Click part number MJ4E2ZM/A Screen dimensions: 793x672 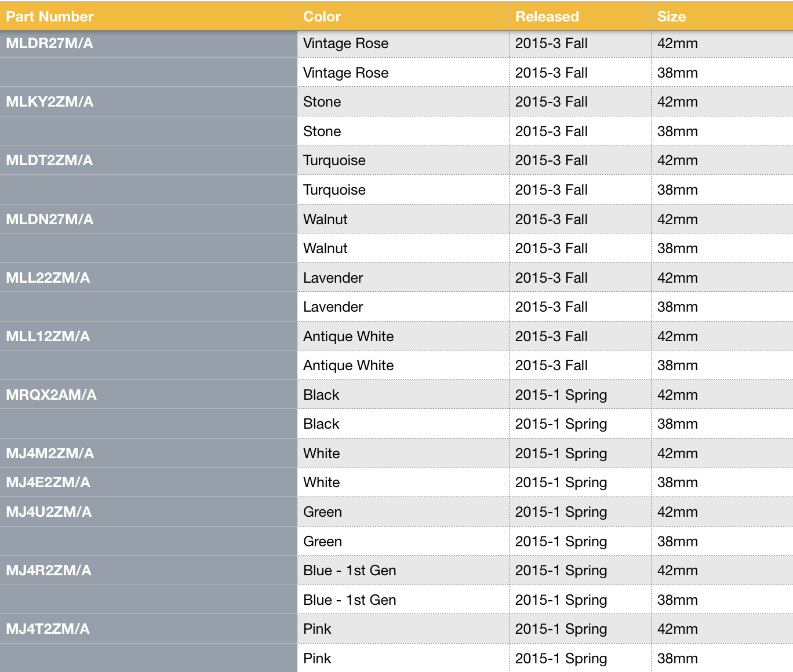click(48, 483)
